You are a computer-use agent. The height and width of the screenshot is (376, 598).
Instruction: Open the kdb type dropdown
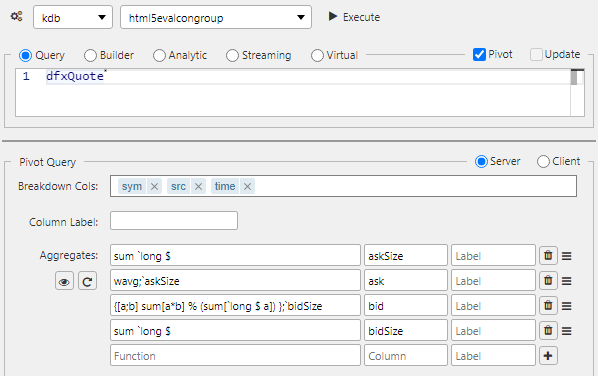tap(73, 17)
